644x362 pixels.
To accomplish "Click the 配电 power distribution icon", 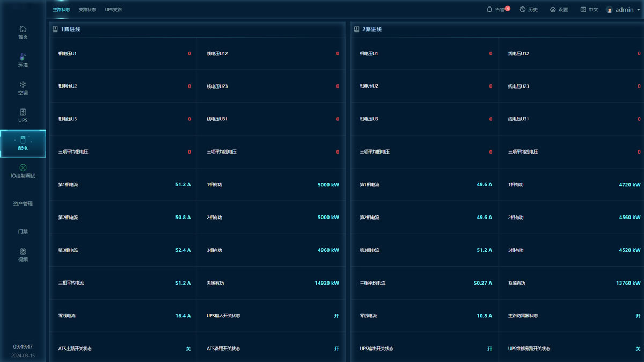I will [23, 140].
